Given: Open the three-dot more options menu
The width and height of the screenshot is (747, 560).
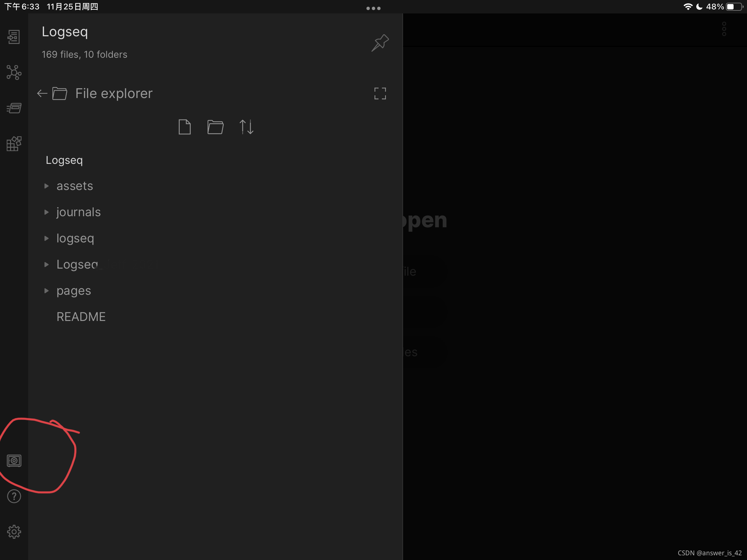Looking at the screenshot, I should (724, 29).
